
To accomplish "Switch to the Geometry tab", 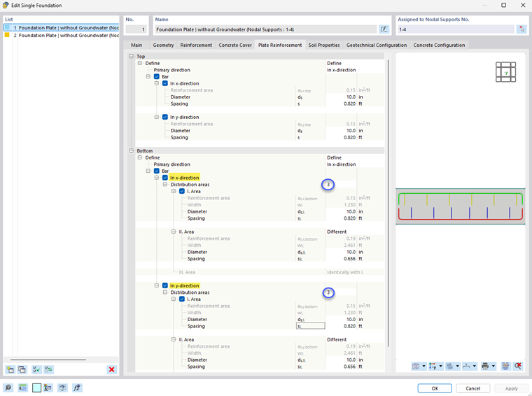I will [x=163, y=45].
